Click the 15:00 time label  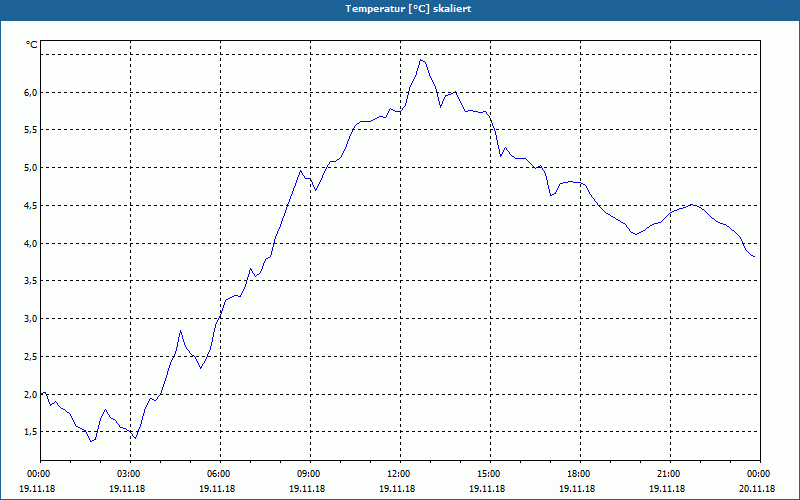(487, 474)
